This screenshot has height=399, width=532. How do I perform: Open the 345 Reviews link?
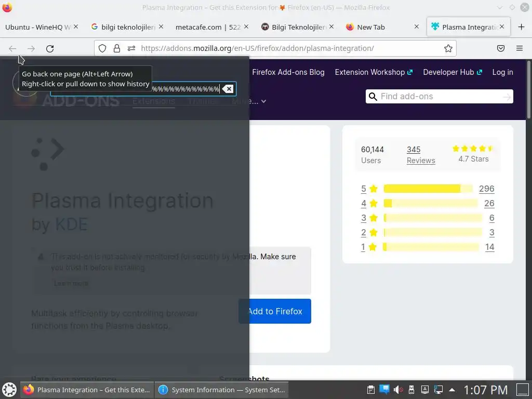(x=421, y=155)
